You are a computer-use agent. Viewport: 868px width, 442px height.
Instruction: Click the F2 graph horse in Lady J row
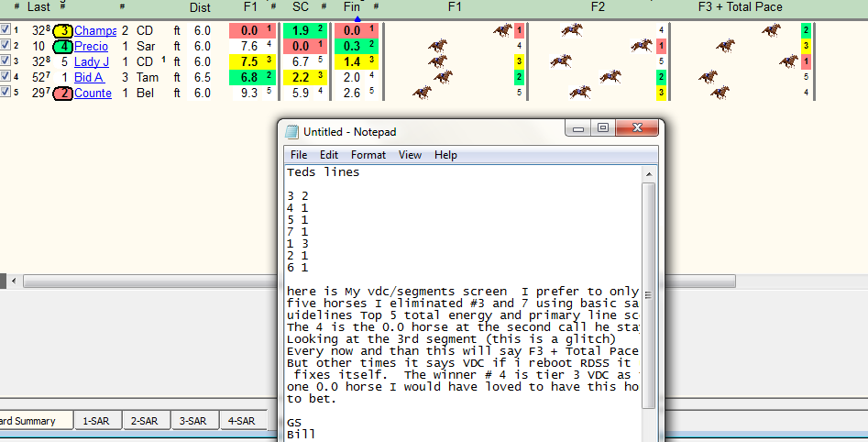click(561, 61)
